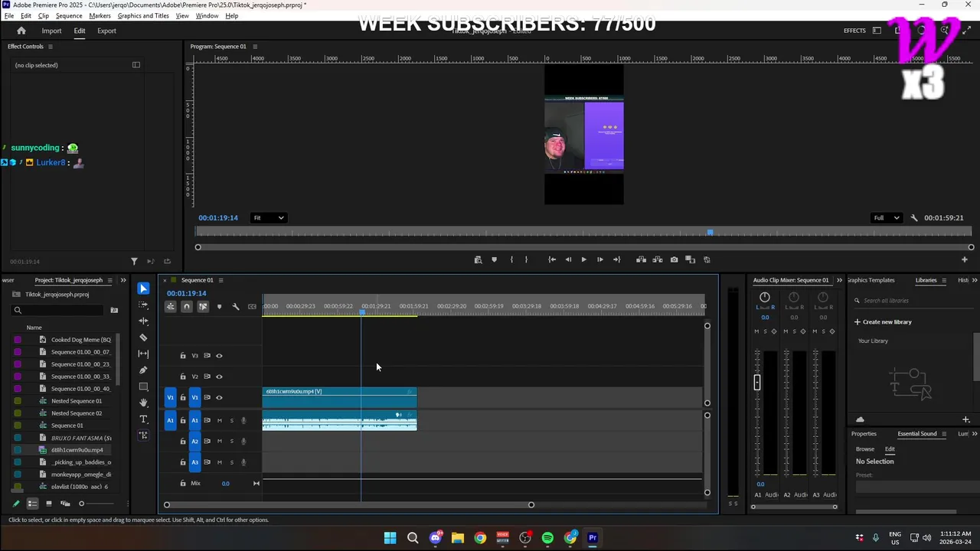980x551 pixels.
Task: Select the Razor tool
Action: click(143, 337)
